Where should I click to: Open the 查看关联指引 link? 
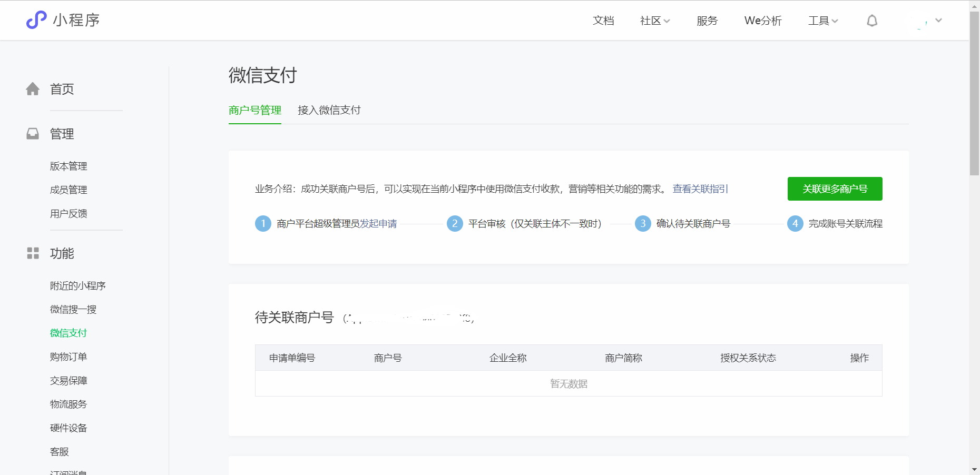700,189
